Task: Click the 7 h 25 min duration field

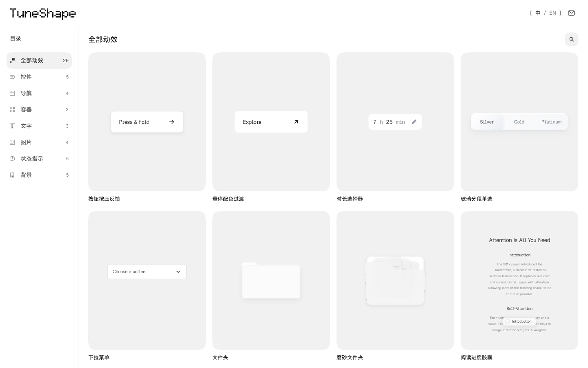Action: [x=395, y=122]
